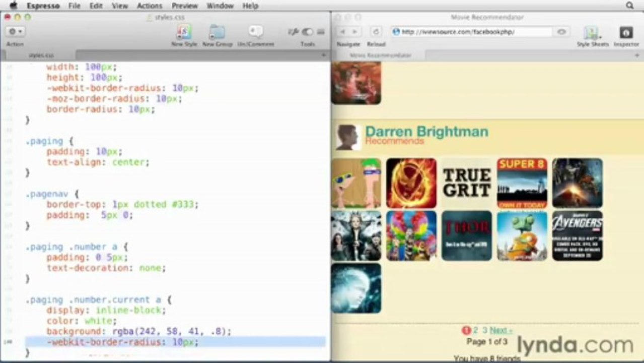Select the styles.css editor tab

coord(40,55)
